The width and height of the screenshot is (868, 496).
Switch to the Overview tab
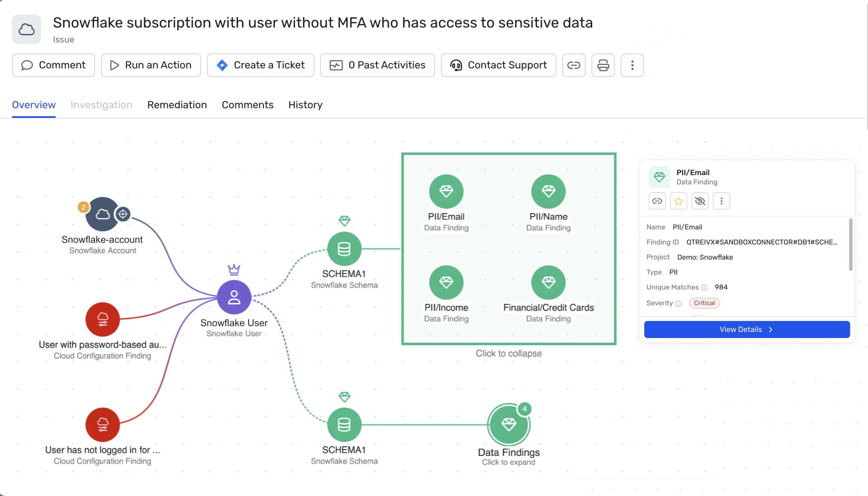tap(34, 105)
